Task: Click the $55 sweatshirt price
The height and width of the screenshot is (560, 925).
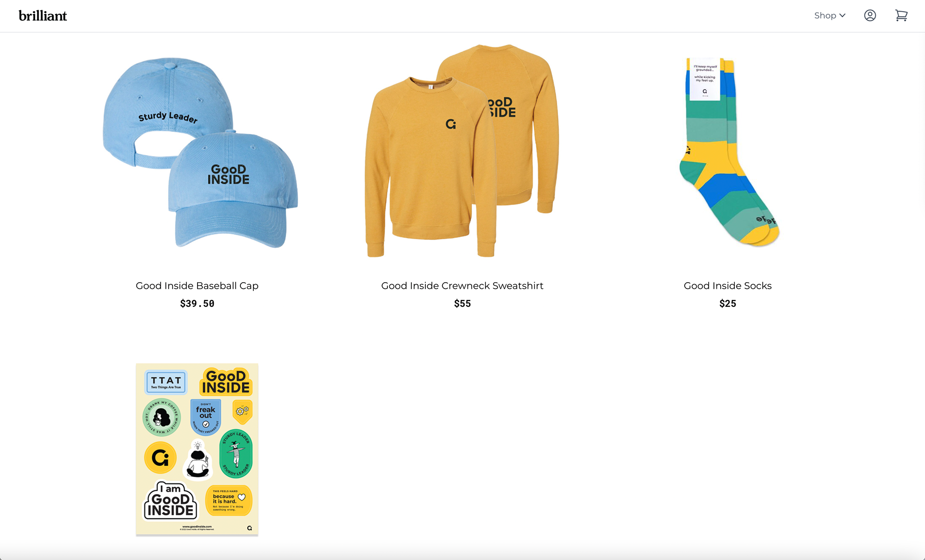Action: click(462, 303)
